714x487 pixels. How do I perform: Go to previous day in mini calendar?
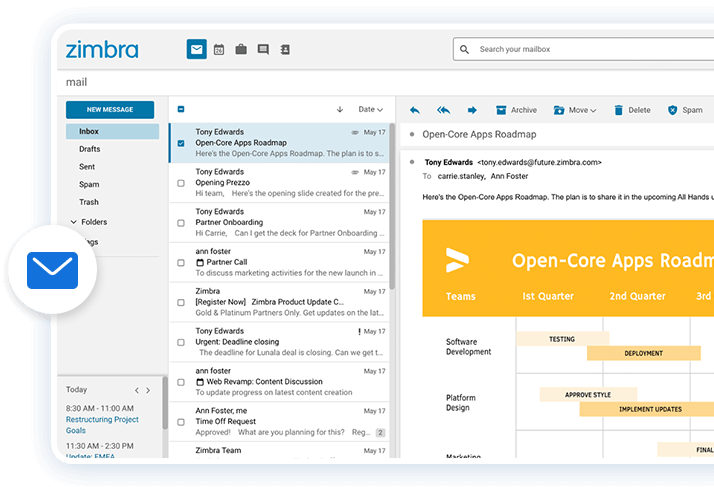point(137,390)
